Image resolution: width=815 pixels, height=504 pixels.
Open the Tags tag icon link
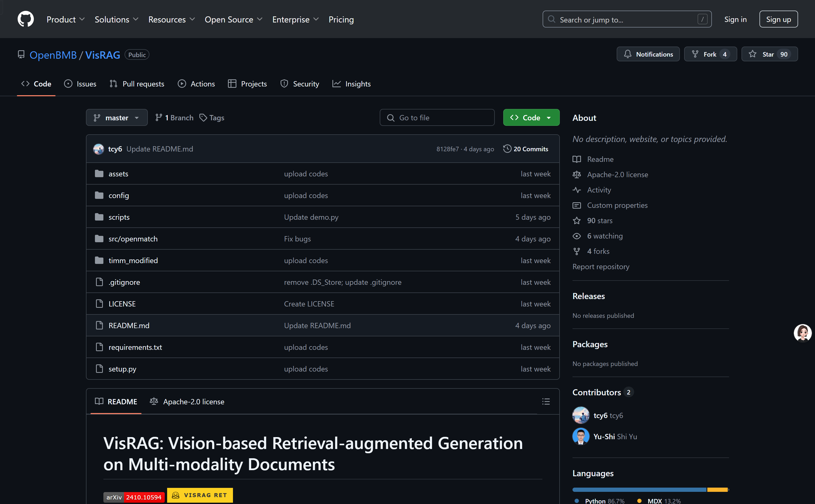(x=203, y=118)
